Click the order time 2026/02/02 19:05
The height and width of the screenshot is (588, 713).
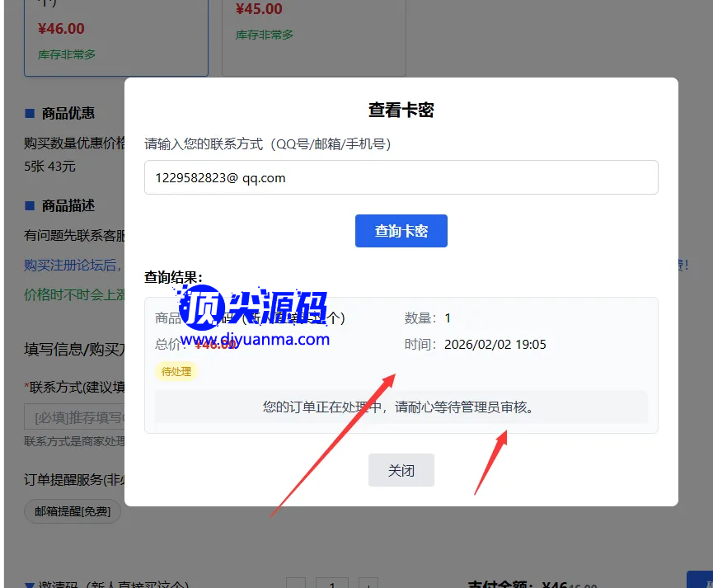(x=495, y=345)
